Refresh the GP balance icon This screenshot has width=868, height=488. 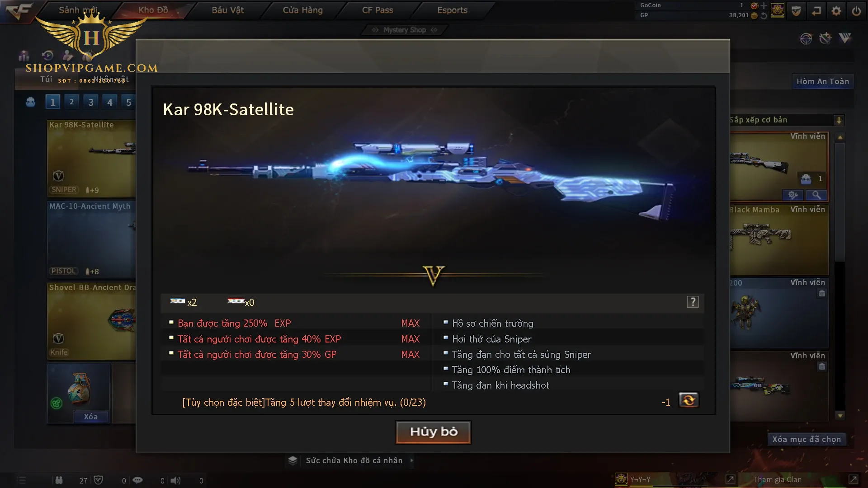coord(764,15)
